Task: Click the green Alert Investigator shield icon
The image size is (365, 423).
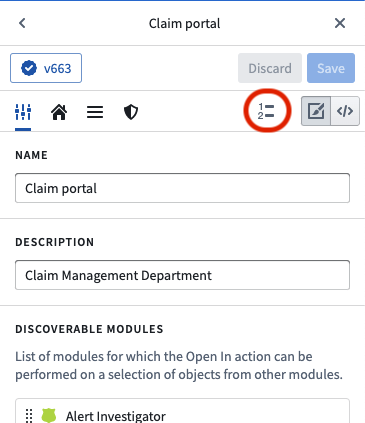Action: coord(49,415)
